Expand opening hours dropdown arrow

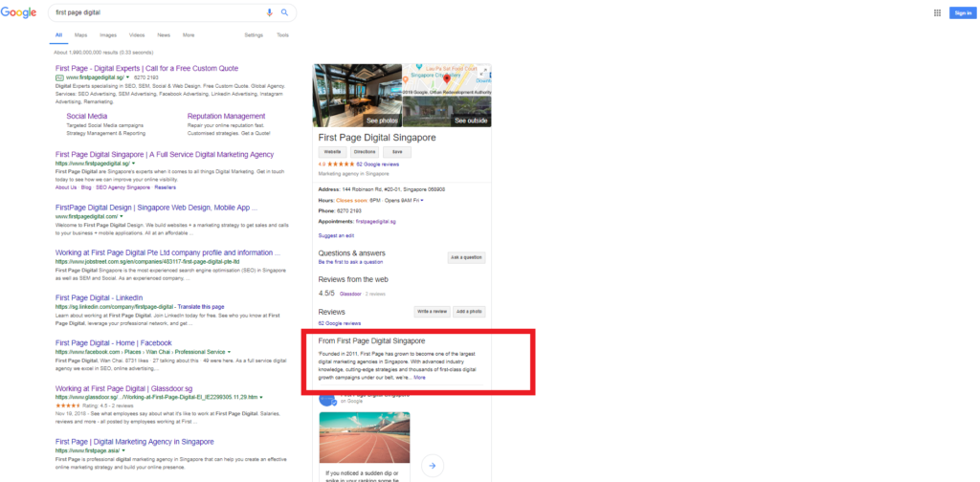[422, 201]
